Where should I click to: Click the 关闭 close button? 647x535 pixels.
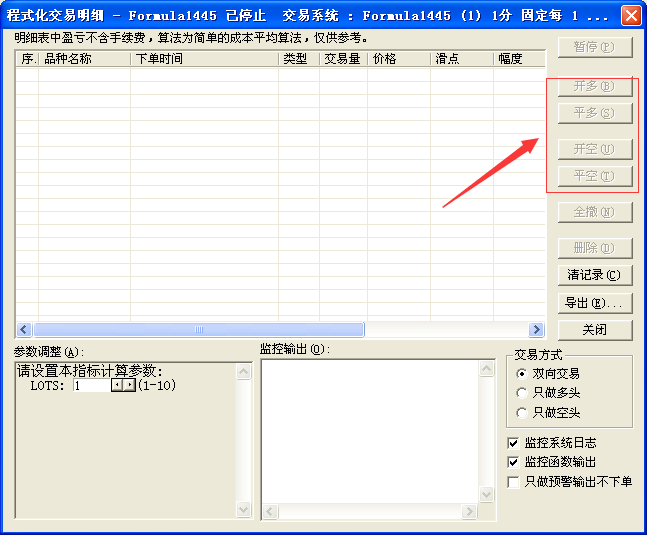[595, 330]
